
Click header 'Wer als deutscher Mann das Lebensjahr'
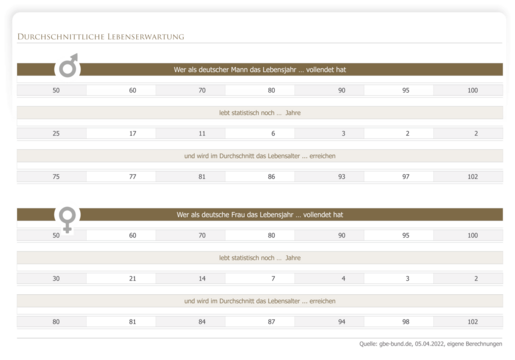pos(260,70)
